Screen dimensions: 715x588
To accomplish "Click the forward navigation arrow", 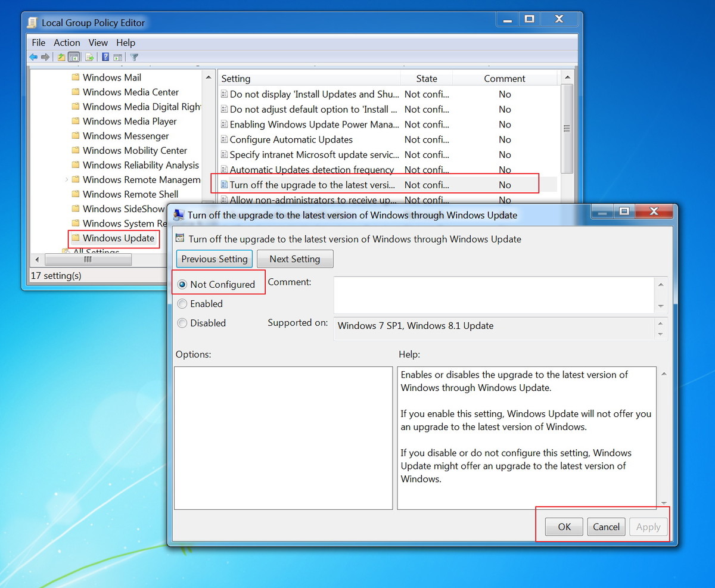I will (x=45, y=57).
